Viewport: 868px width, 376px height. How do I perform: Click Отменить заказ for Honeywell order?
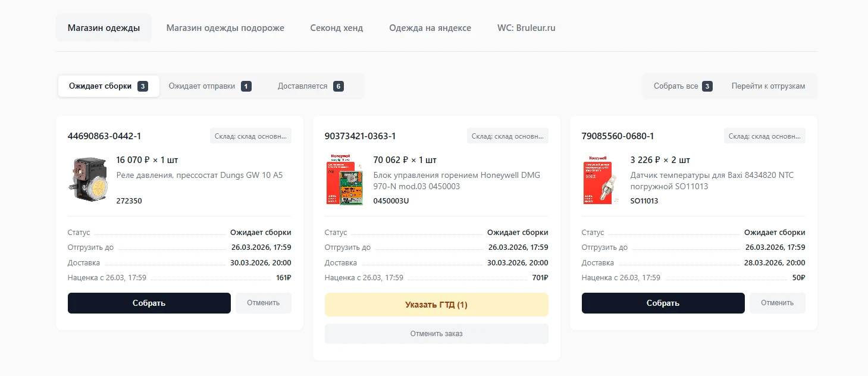click(437, 334)
